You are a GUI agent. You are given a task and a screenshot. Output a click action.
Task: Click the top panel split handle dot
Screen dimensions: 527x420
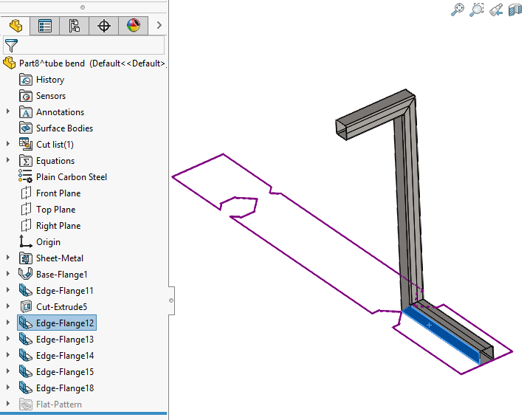tap(83, 7)
